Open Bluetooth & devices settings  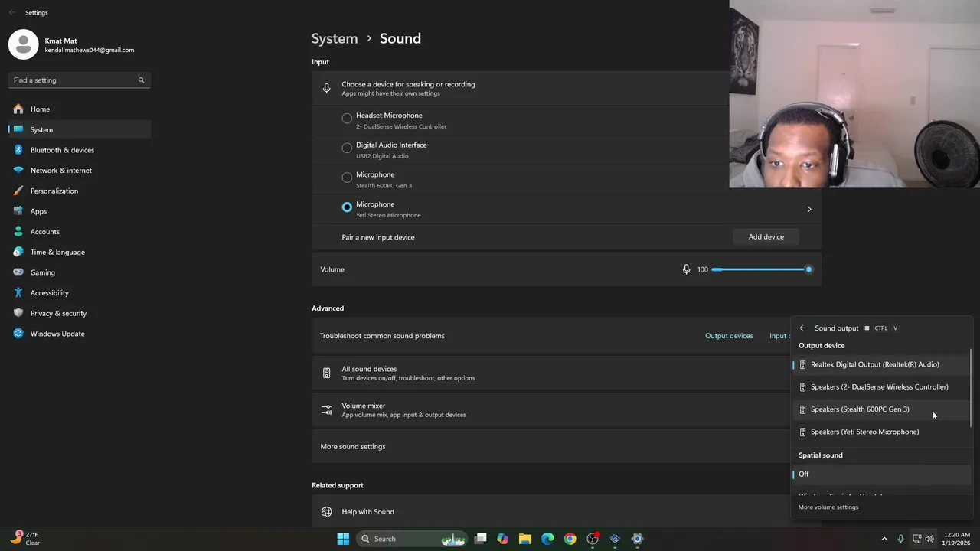(80, 150)
